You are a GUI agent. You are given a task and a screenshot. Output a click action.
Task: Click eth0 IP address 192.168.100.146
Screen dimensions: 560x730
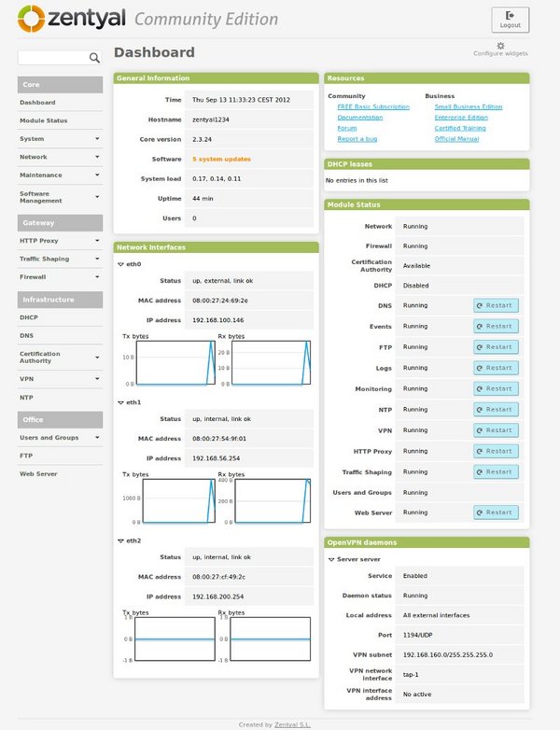(217, 320)
